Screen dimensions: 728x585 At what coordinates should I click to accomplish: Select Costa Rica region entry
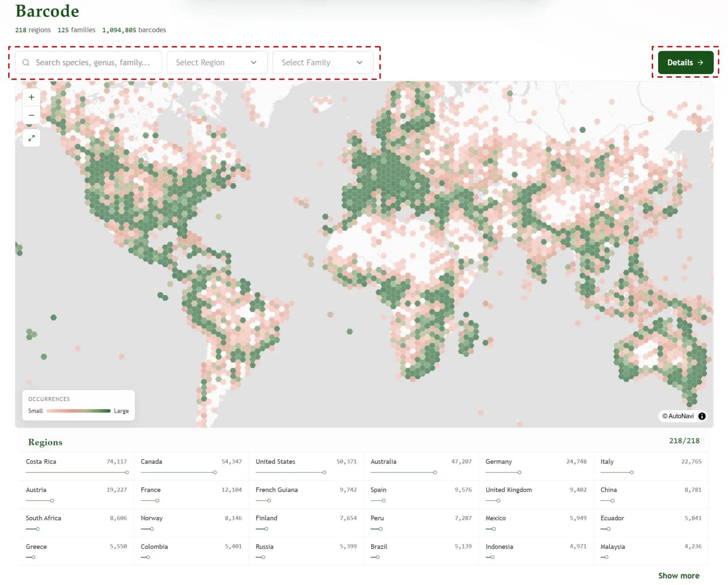click(76, 467)
